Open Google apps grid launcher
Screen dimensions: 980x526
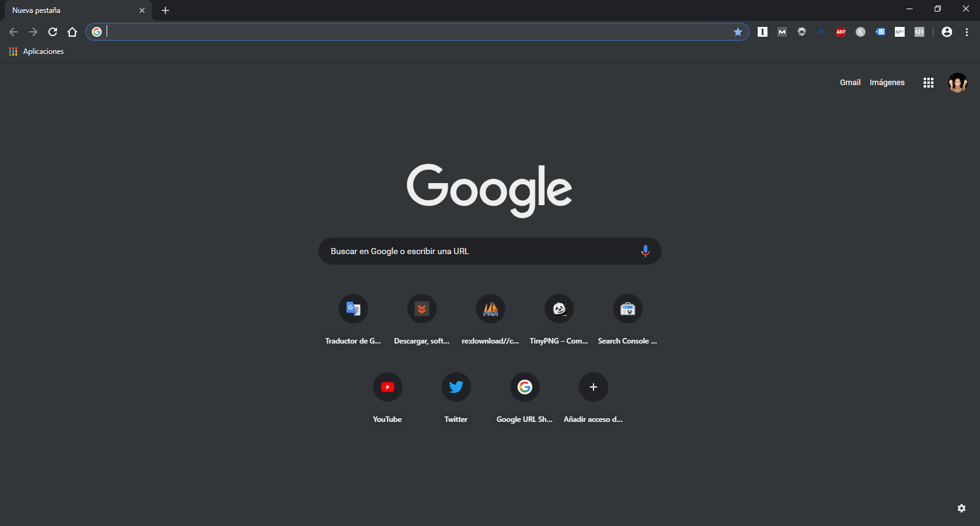coord(929,83)
